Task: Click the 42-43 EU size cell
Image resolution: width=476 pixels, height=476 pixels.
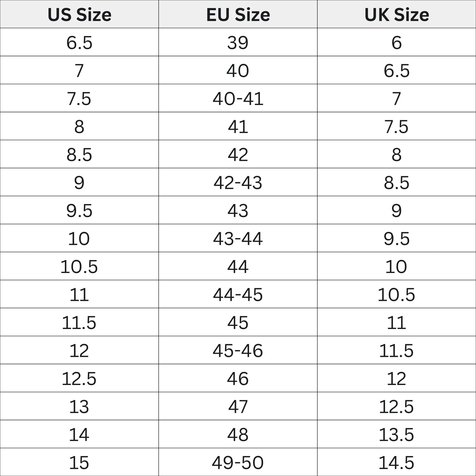Action: [x=238, y=182]
